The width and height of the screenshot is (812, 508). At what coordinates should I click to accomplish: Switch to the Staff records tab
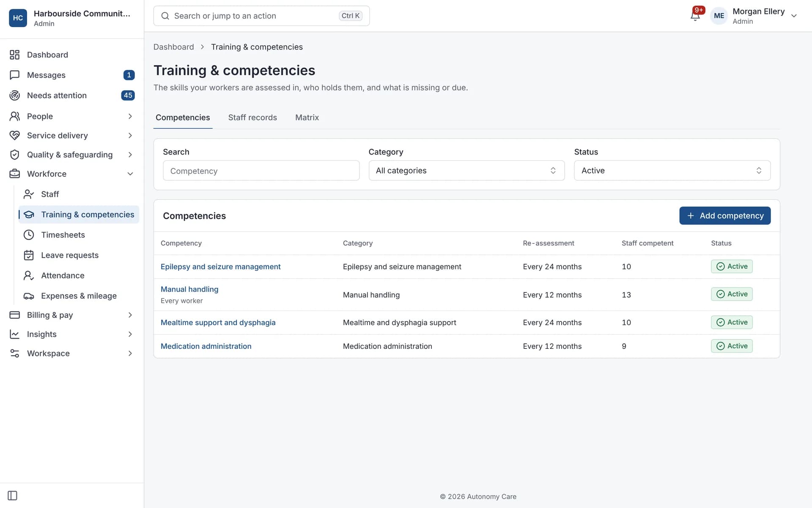click(x=252, y=117)
